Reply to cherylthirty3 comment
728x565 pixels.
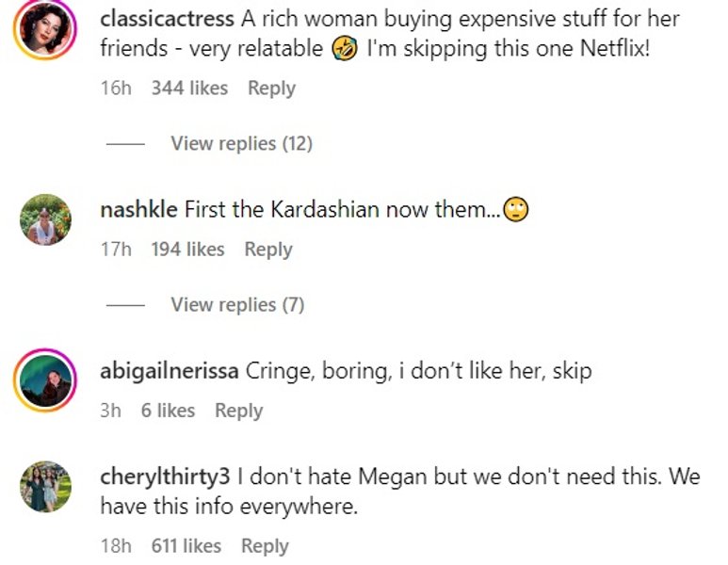coord(265,545)
